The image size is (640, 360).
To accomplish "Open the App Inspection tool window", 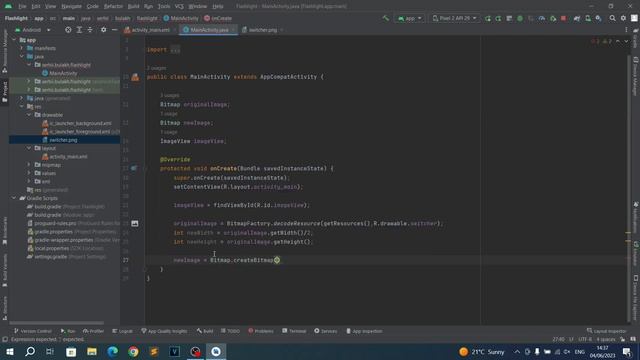I will (x=364, y=331).
